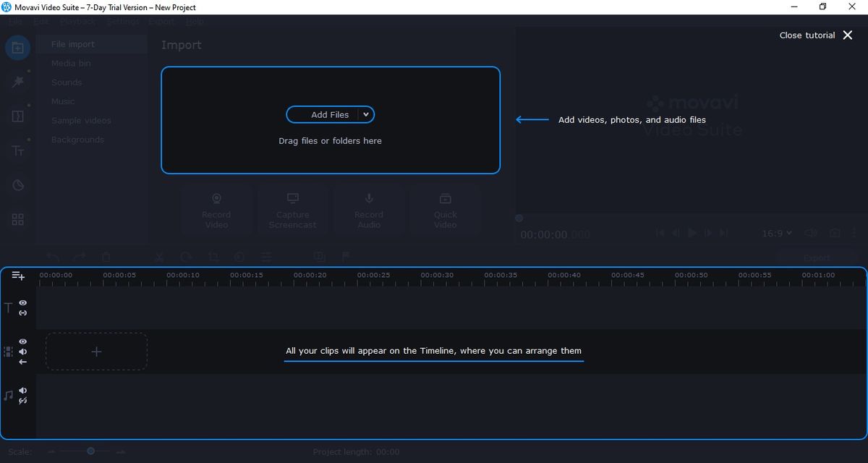Click the Crop icon in toolbar
This screenshot has height=463, width=868.
213,257
